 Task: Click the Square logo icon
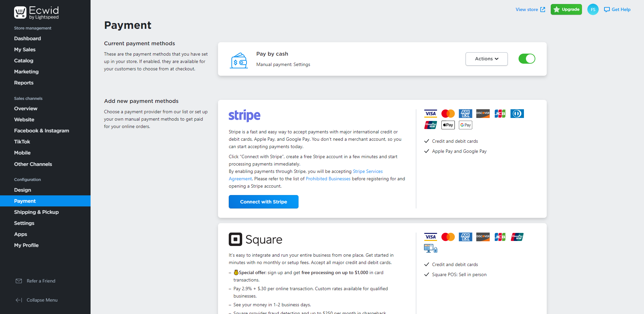click(235, 239)
